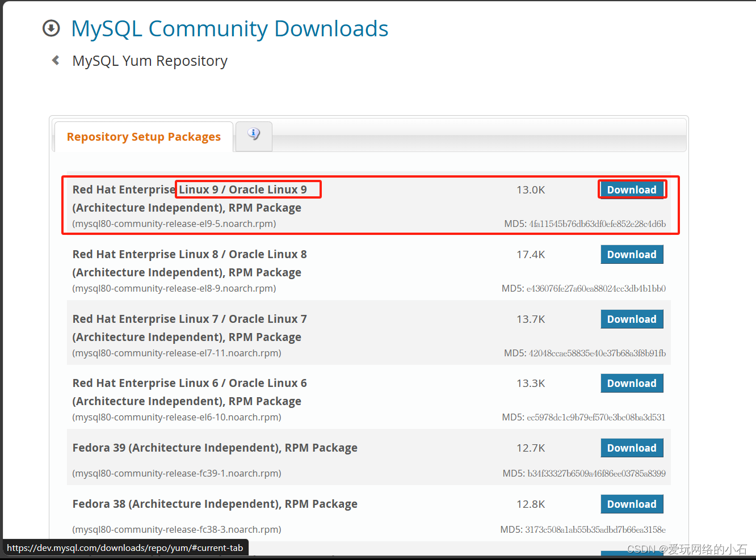Click the Fedora 38 package title
The width and height of the screenshot is (756, 560).
click(x=215, y=504)
